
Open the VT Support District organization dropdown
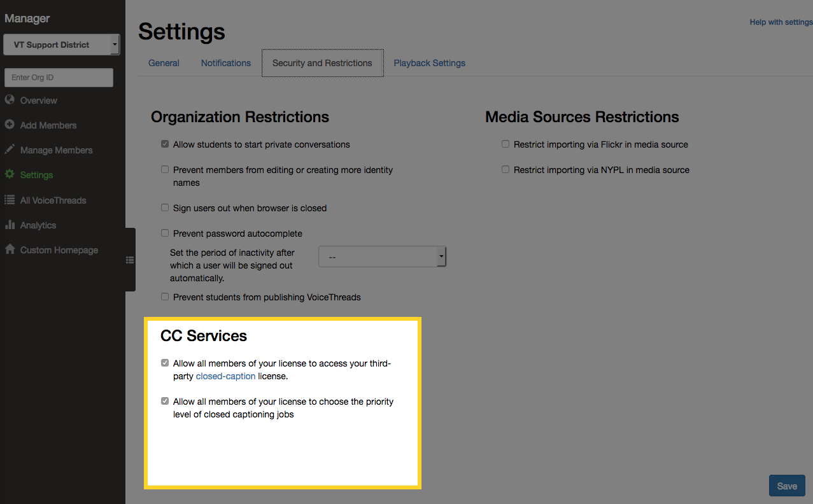61,45
